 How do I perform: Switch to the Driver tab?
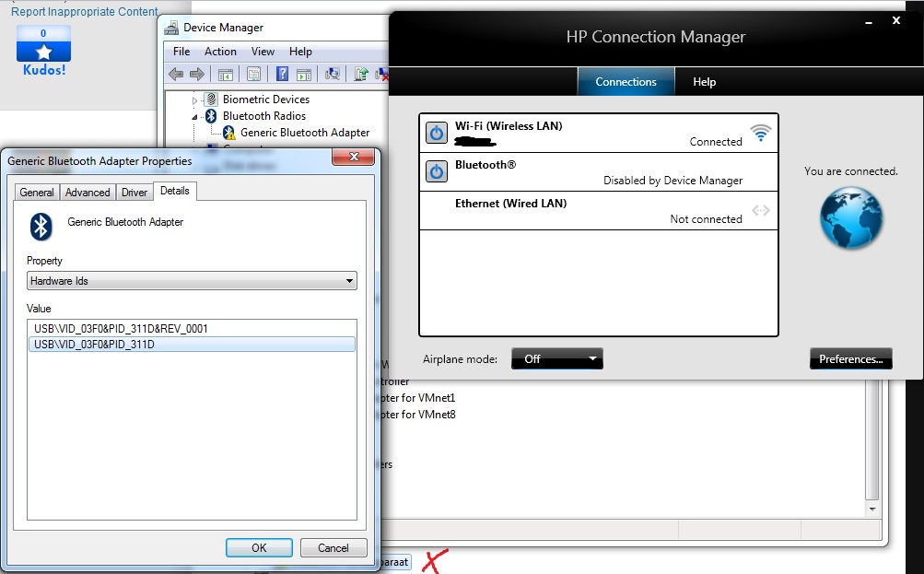pos(135,193)
